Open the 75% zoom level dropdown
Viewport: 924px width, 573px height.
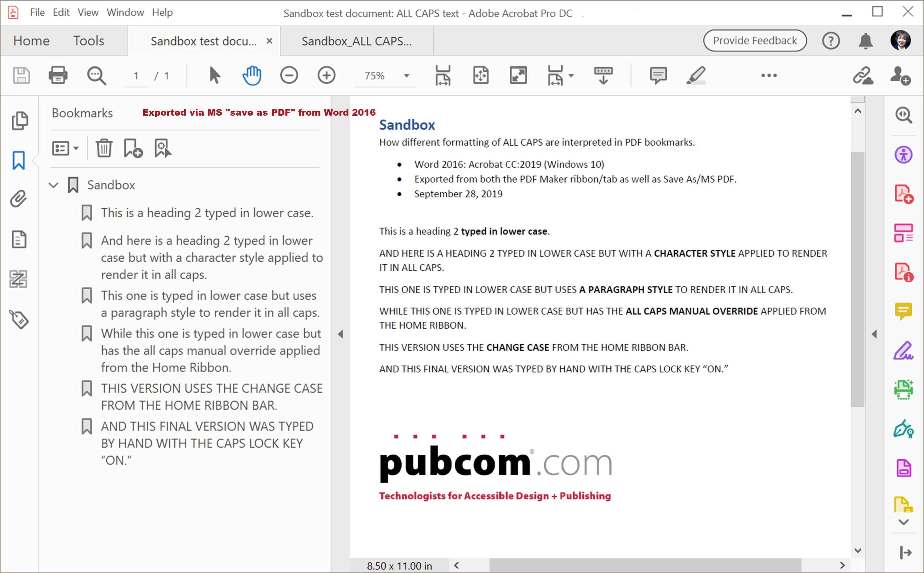point(406,75)
